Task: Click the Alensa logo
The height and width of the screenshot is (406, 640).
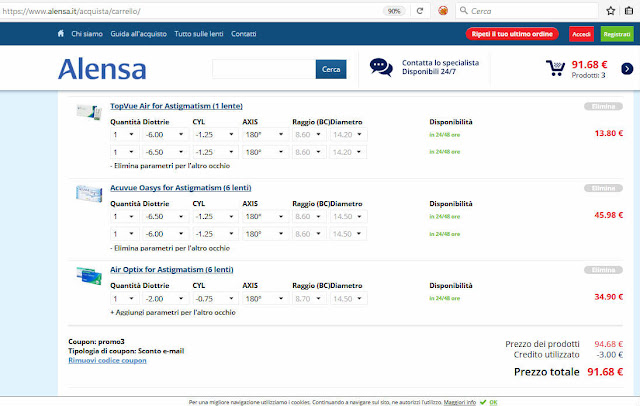Action: (102, 69)
